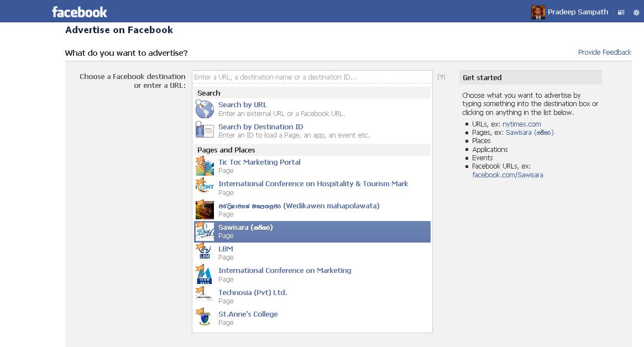Click Technosia (Pvt) Ltd. page icon
Screen dimensions: 644x347
tap(205, 293)
